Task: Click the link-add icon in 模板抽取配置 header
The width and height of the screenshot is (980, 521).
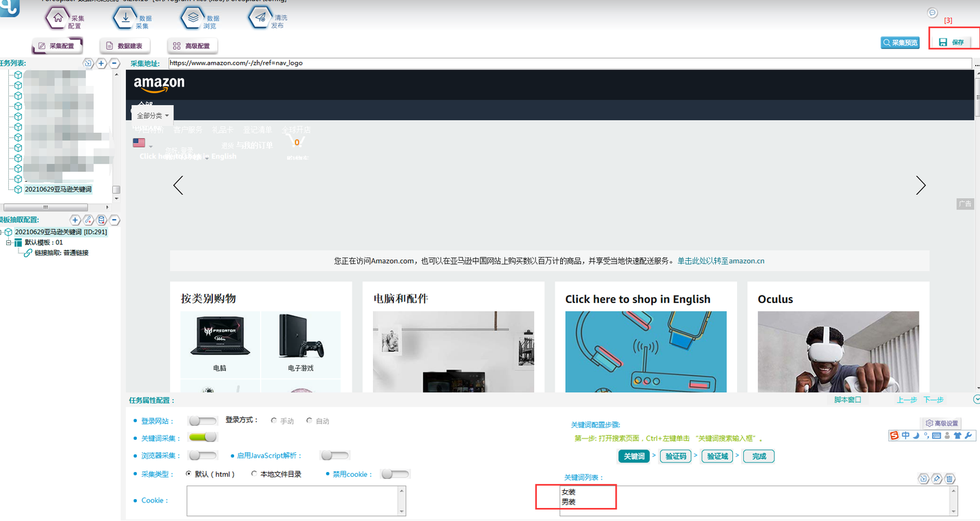Action: click(x=88, y=220)
